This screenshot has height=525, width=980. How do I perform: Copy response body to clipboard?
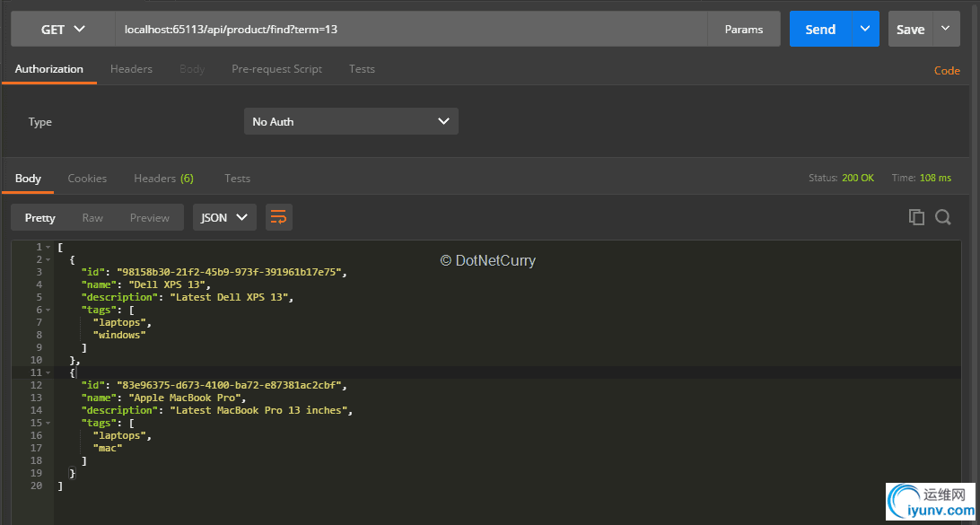tap(916, 217)
